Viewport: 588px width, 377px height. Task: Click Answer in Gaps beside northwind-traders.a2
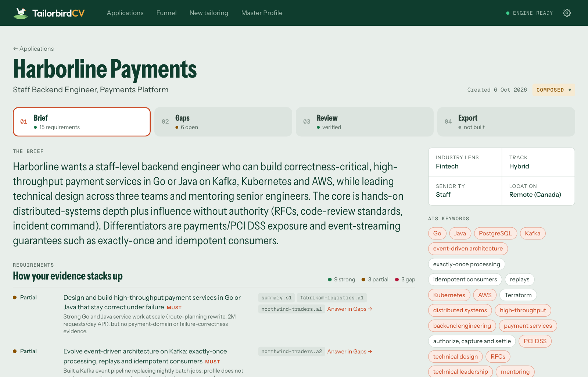pos(350,352)
